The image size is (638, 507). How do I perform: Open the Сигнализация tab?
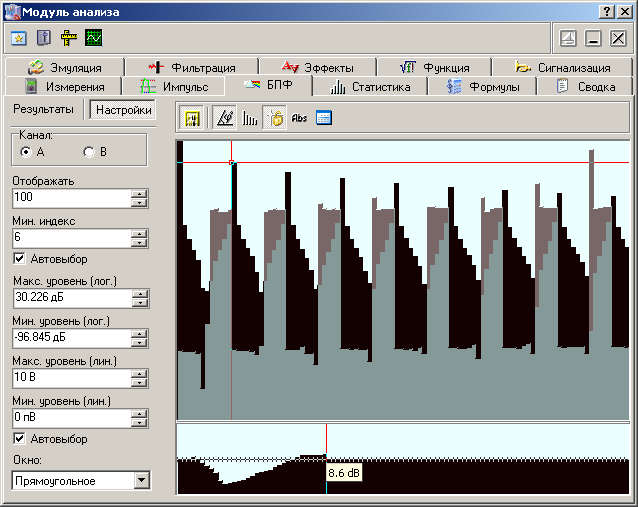click(562, 68)
